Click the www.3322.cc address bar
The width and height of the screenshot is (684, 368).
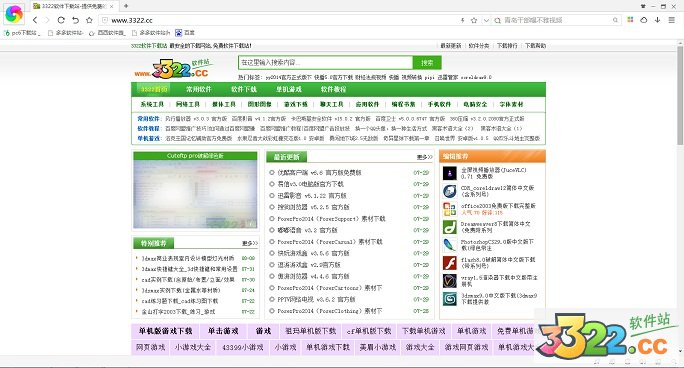point(279,20)
